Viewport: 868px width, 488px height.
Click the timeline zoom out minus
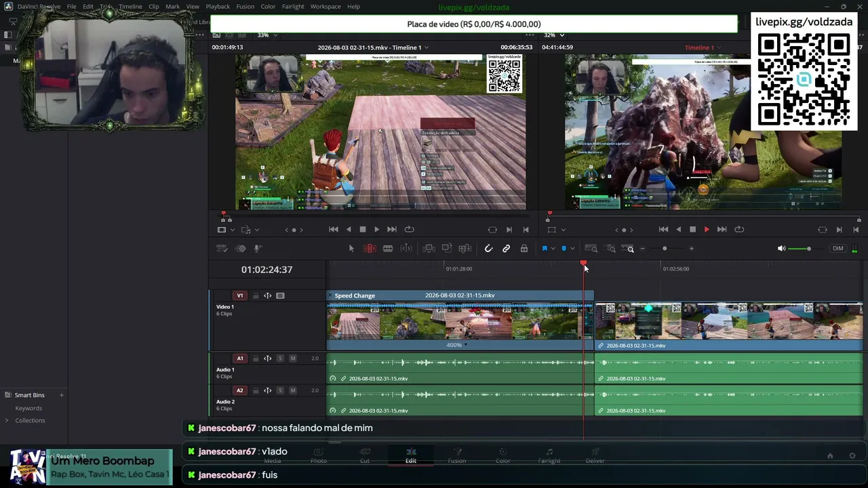[643, 249]
